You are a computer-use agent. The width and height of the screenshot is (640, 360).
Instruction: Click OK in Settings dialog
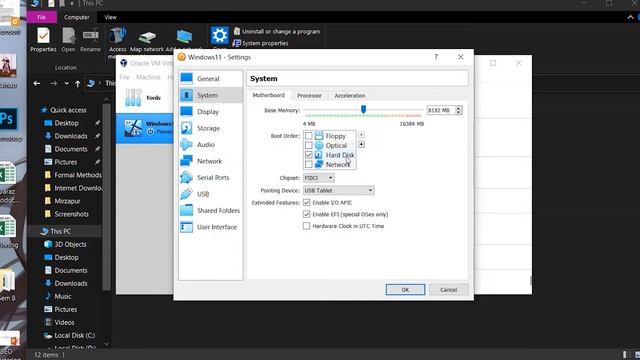[405, 289]
